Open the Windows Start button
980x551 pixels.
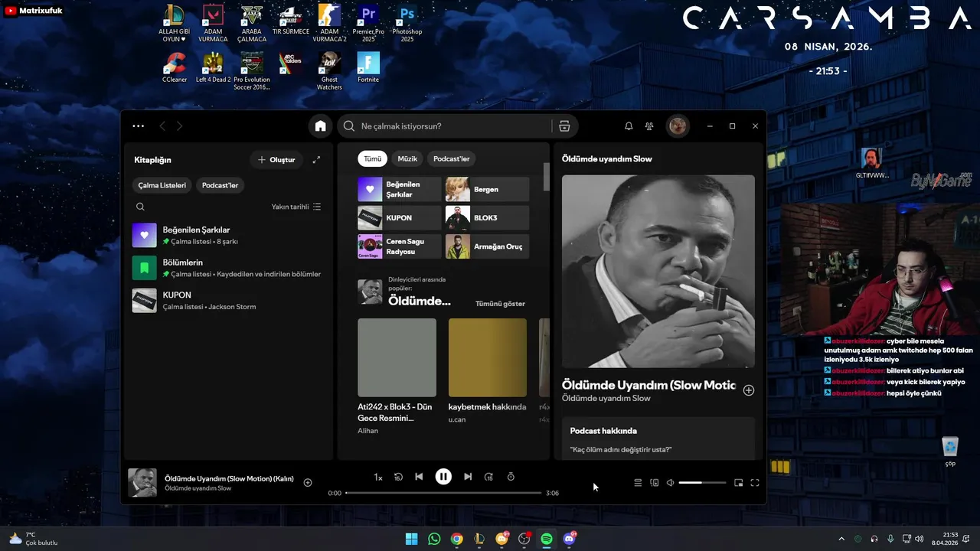[412, 539]
